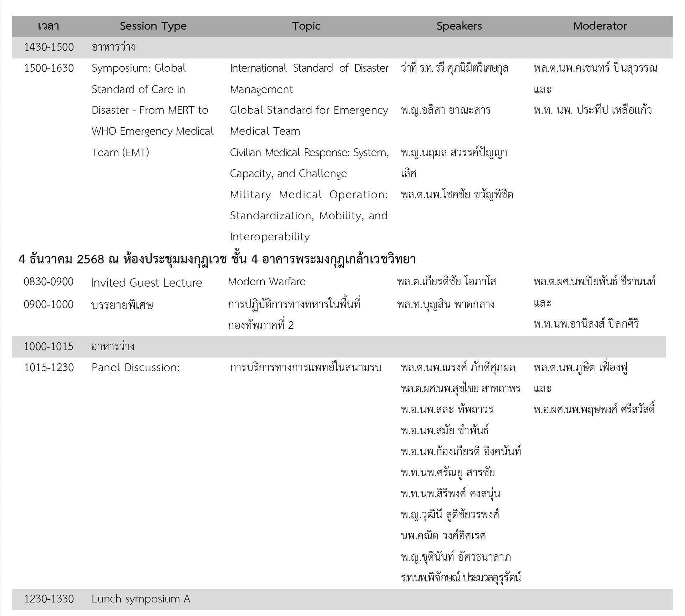Viewport: 685px width, 616px height.
Task: Select panelist "ร.ท.นพ.พิจักษณ์ ประมวลอุรุรัตน์"
Action: point(461,577)
